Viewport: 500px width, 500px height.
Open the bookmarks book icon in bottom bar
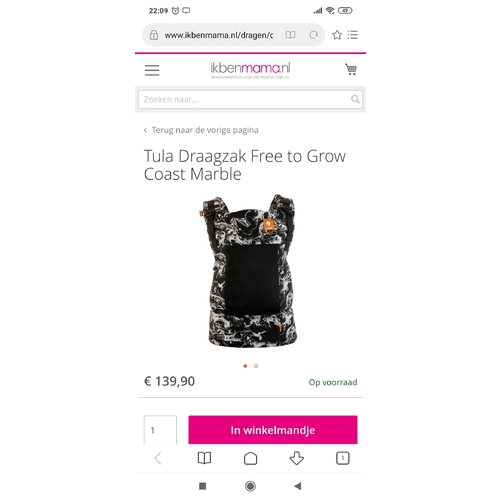pyautogui.click(x=204, y=458)
